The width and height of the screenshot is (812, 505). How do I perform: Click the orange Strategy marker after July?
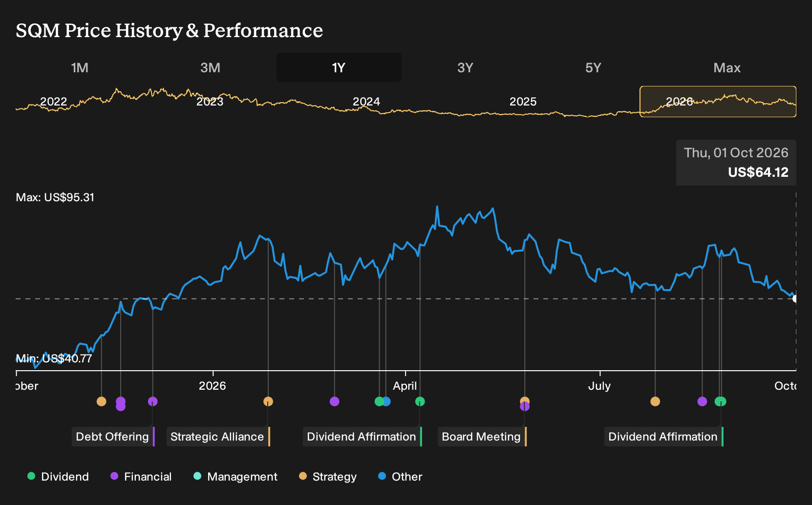point(655,401)
